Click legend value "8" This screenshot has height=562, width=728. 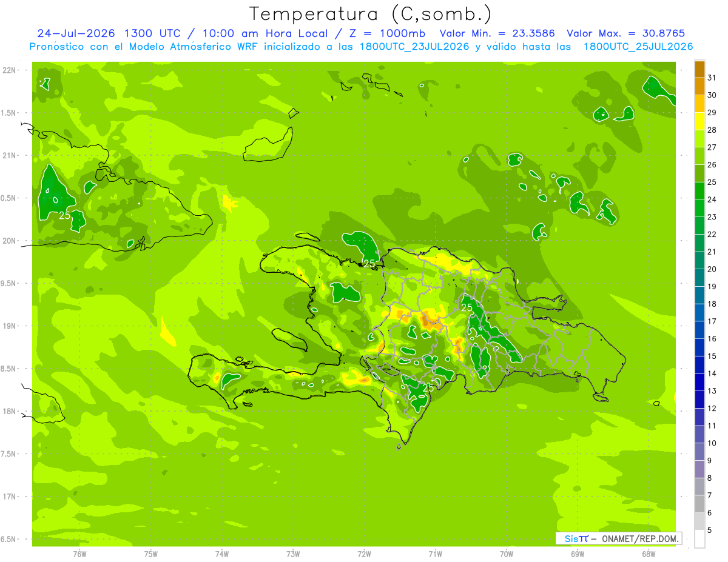coord(709,478)
